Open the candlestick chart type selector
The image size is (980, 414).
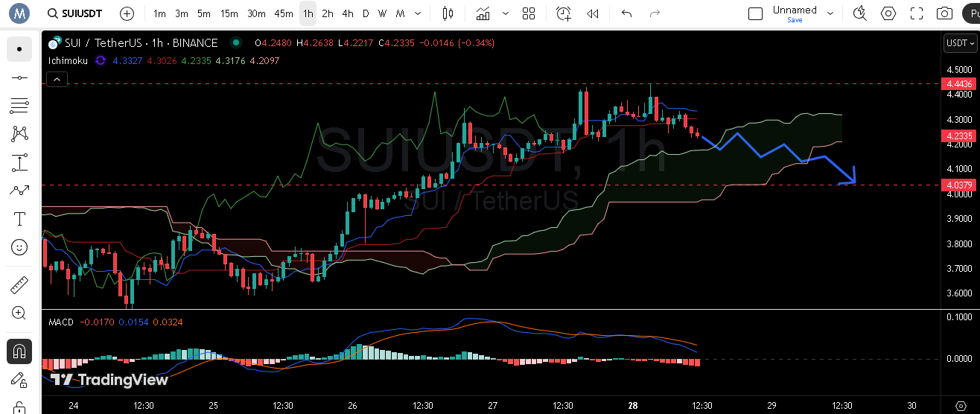tap(448, 13)
